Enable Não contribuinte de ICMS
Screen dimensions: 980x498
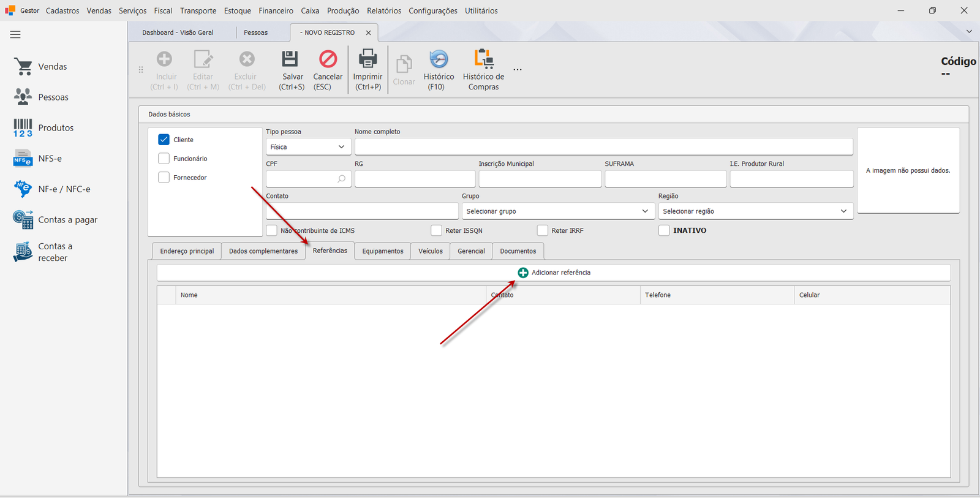point(271,230)
